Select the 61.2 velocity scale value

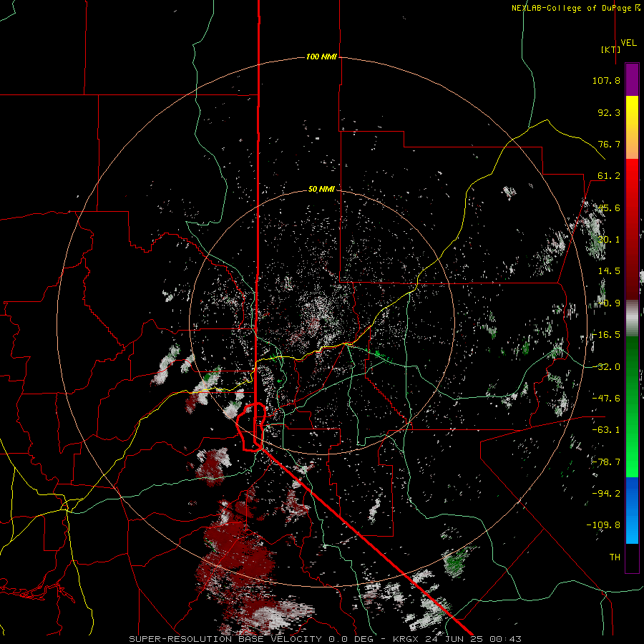pos(609,176)
